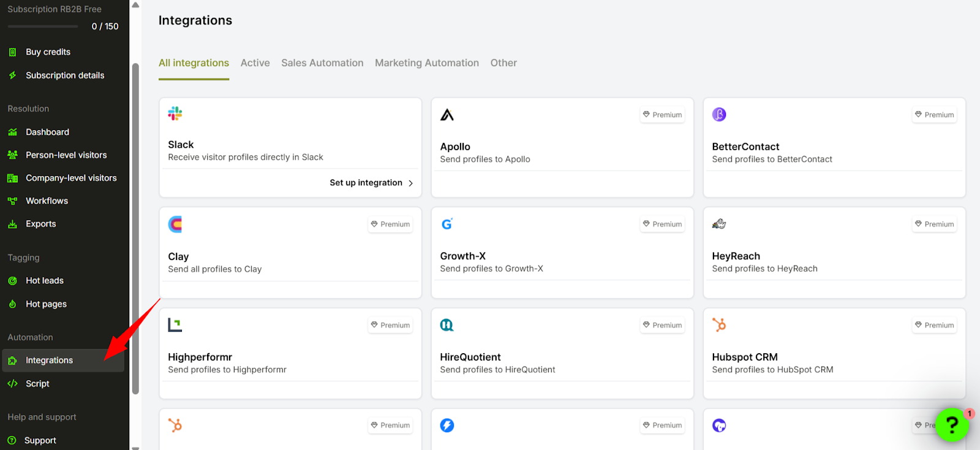Click the Highperformr logo icon
This screenshot has width=980, height=450.
[x=175, y=325]
